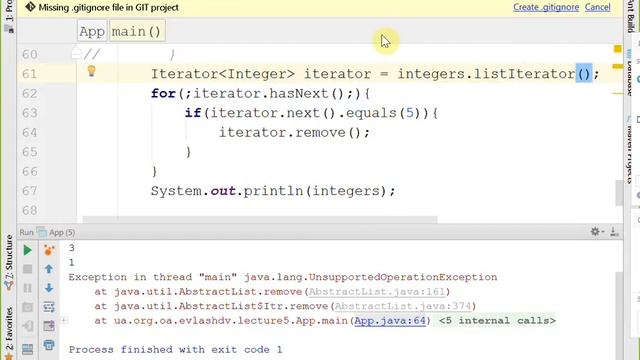Click the Scroll to end icon

click(x=49, y=326)
